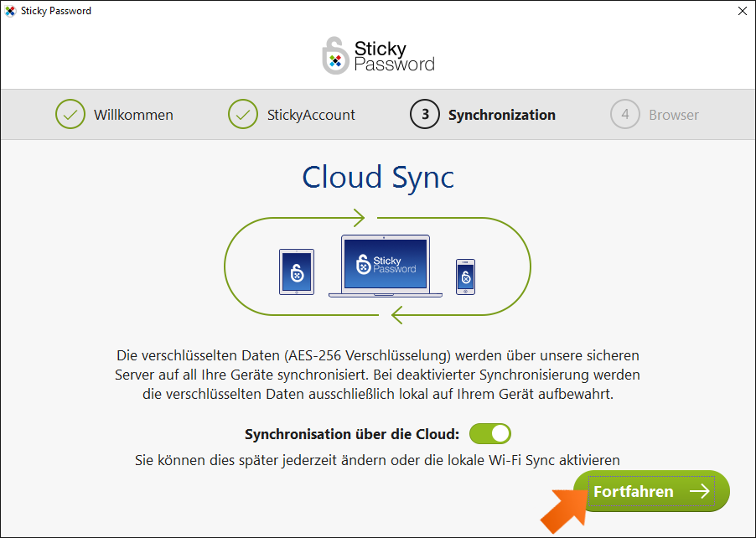Image resolution: width=756 pixels, height=538 pixels.
Task: Click the tablet device illustration
Action: (297, 272)
